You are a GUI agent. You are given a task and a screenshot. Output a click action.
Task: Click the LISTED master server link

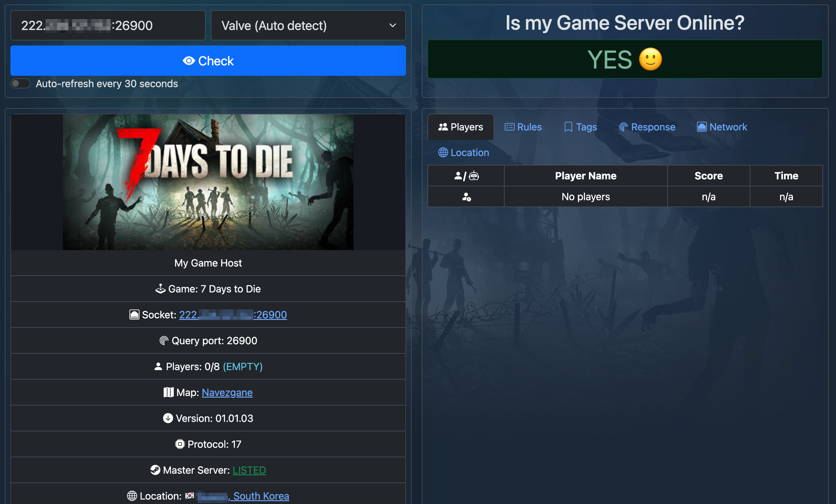pyautogui.click(x=249, y=470)
